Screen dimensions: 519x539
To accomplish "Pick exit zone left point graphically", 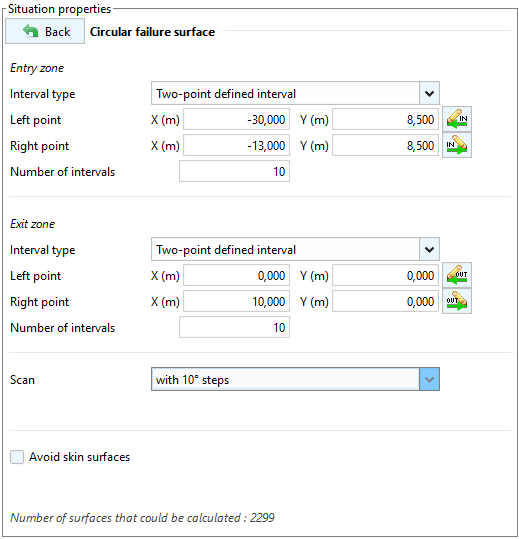I will [456, 275].
